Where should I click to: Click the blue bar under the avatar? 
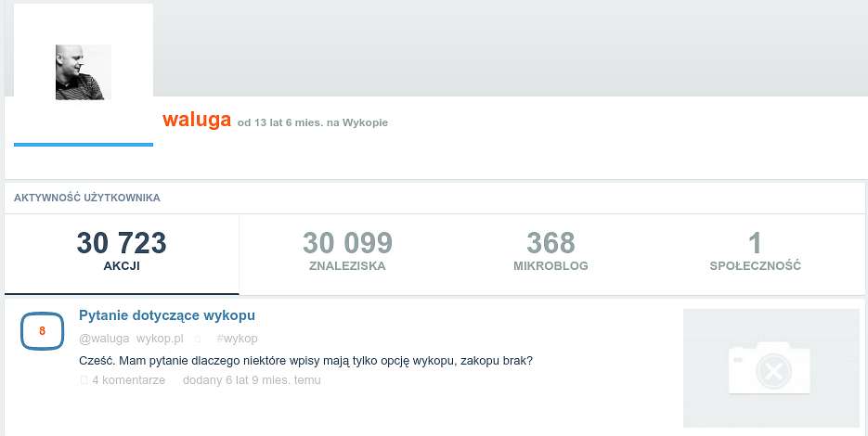pyautogui.click(x=83, y=145)
